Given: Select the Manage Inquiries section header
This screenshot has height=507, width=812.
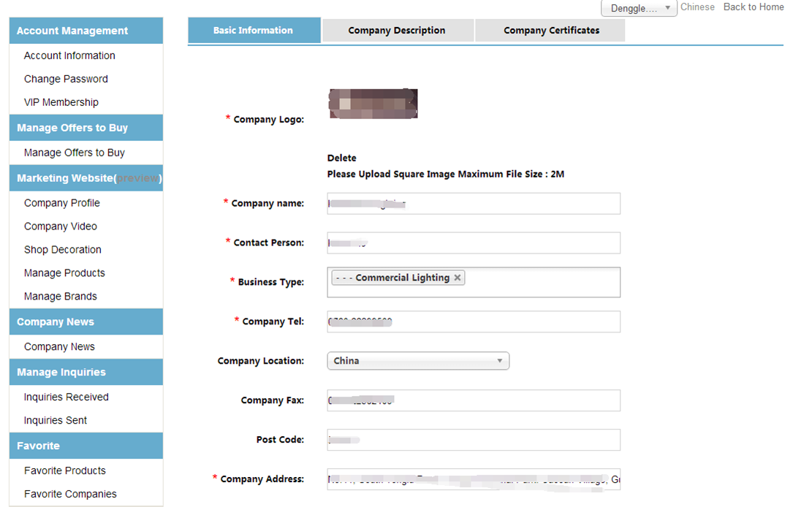Looking at the screenshot, I should (x=86, y=372).
